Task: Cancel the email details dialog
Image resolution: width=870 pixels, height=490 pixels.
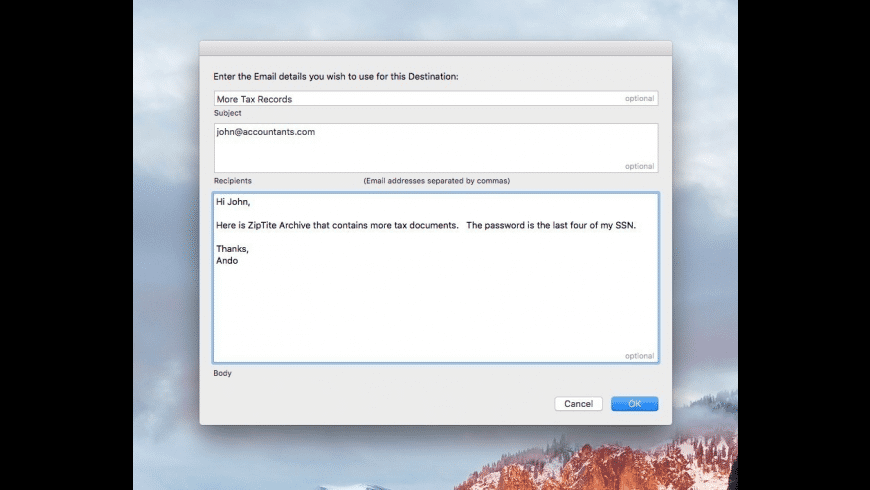Action: point(578,404)
